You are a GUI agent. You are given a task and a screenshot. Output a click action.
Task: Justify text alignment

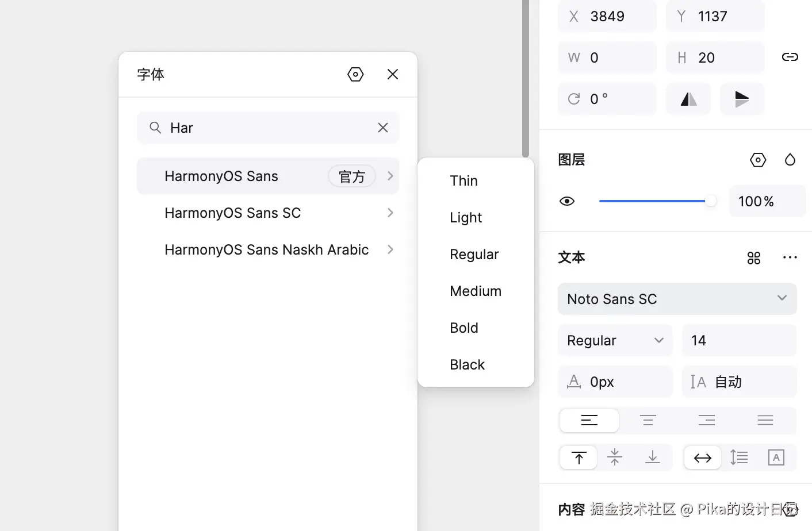[765, 421]
